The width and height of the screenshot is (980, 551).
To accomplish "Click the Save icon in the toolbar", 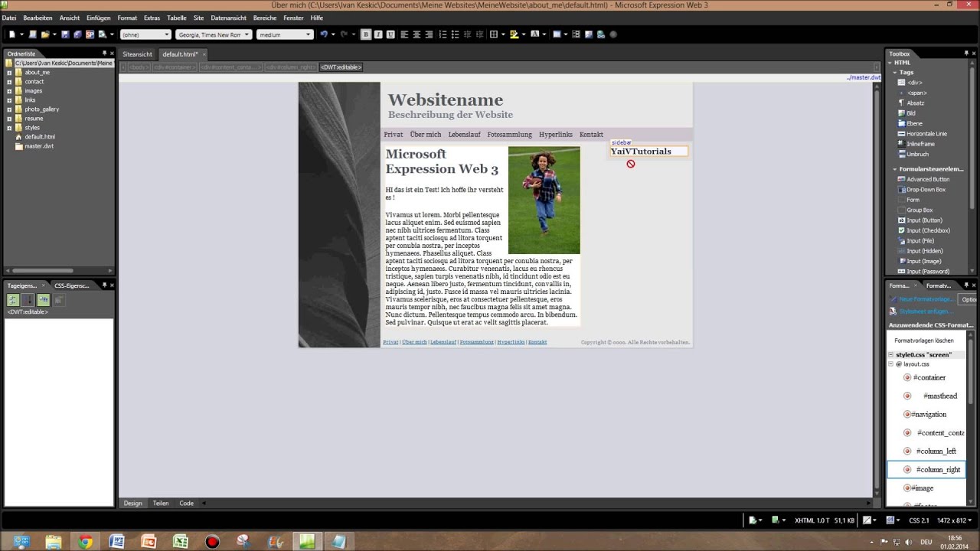I will coord(65,34).
